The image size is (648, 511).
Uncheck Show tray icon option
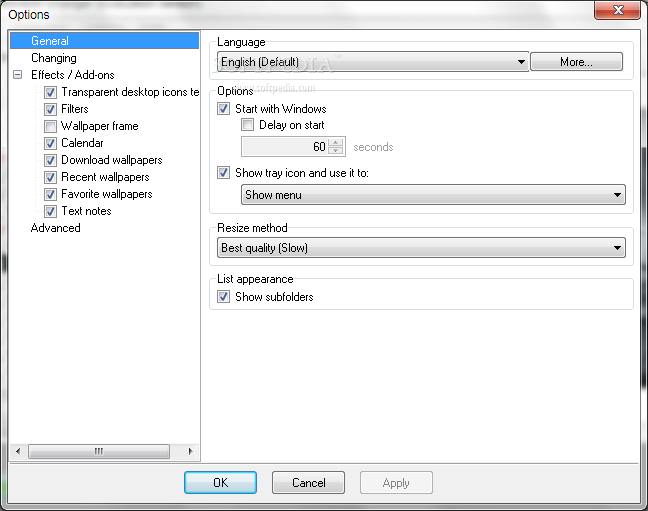click(224, 172)
